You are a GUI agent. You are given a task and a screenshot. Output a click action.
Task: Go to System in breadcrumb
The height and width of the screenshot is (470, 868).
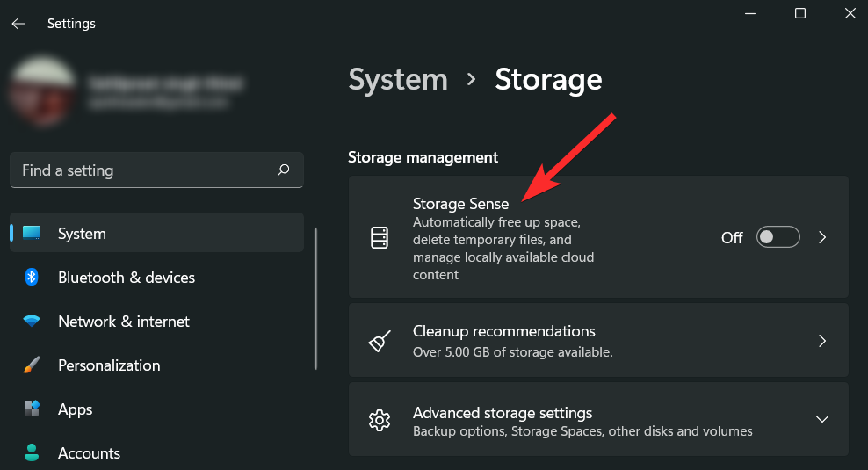tap(398, 79)
